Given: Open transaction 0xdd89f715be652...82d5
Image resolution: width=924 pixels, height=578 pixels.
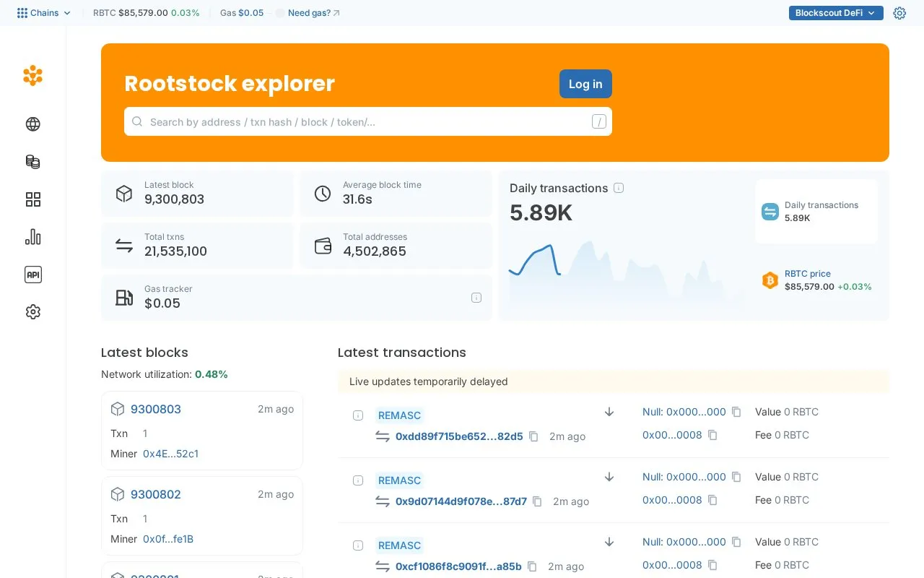Looking at the screenshot, I should (459, 436).
